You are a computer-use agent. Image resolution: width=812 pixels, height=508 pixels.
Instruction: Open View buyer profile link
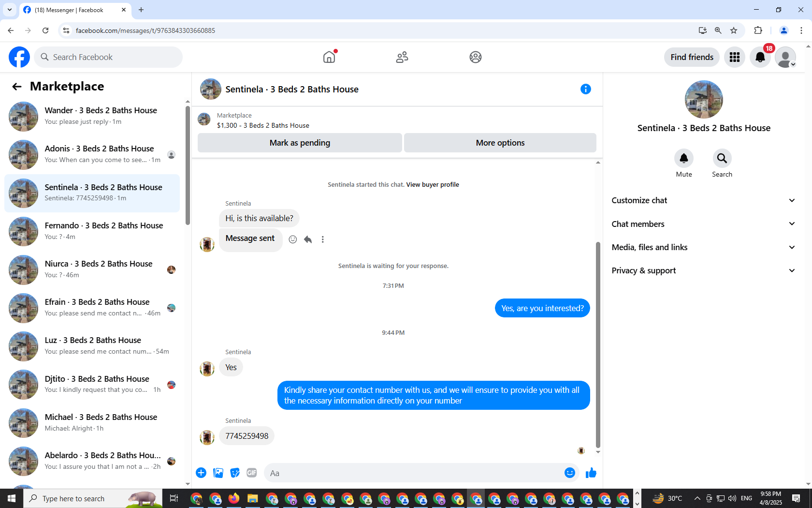(433, 184)
